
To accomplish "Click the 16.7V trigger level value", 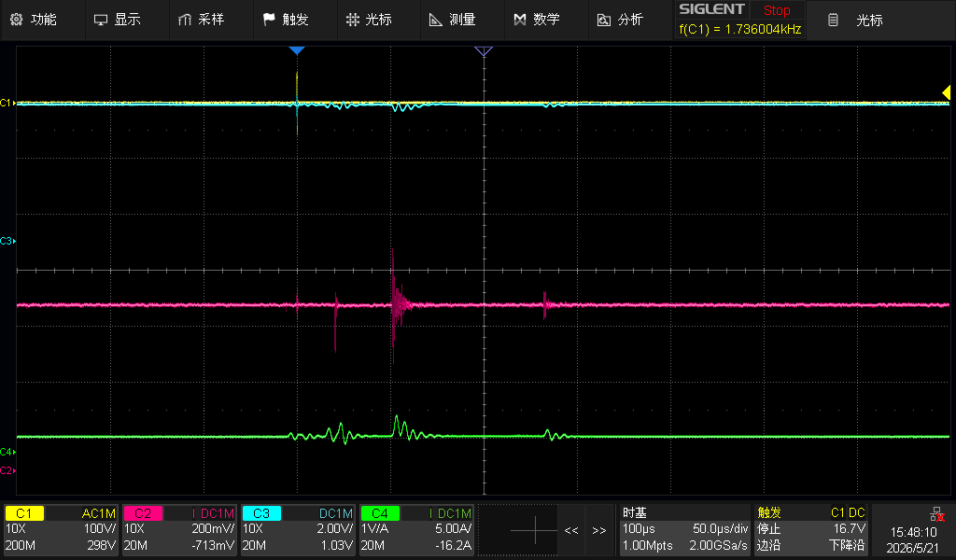I will 850,529.
